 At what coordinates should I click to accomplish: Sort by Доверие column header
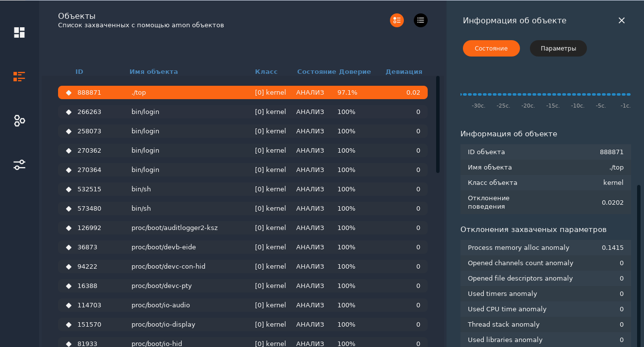tap(355, 72)
